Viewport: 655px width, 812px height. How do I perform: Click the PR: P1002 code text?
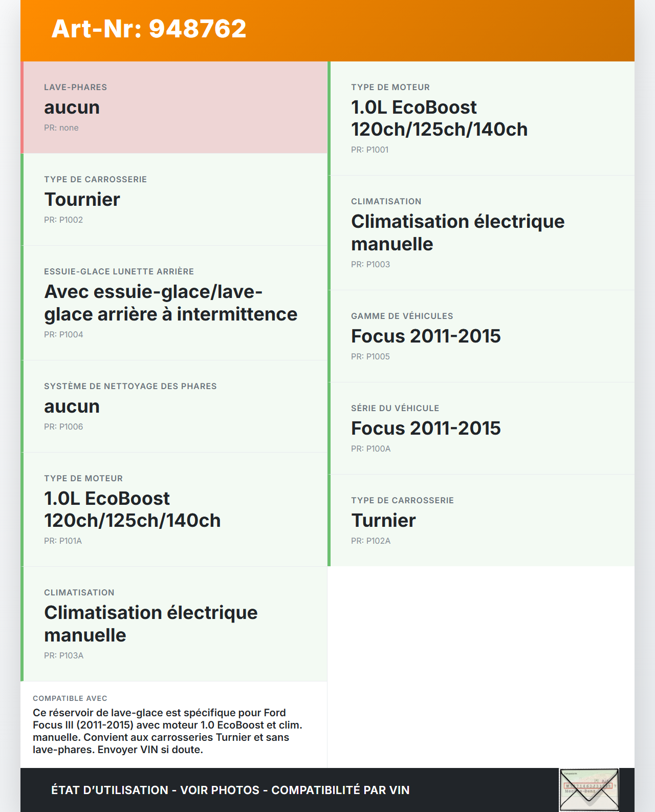(63, 220)
